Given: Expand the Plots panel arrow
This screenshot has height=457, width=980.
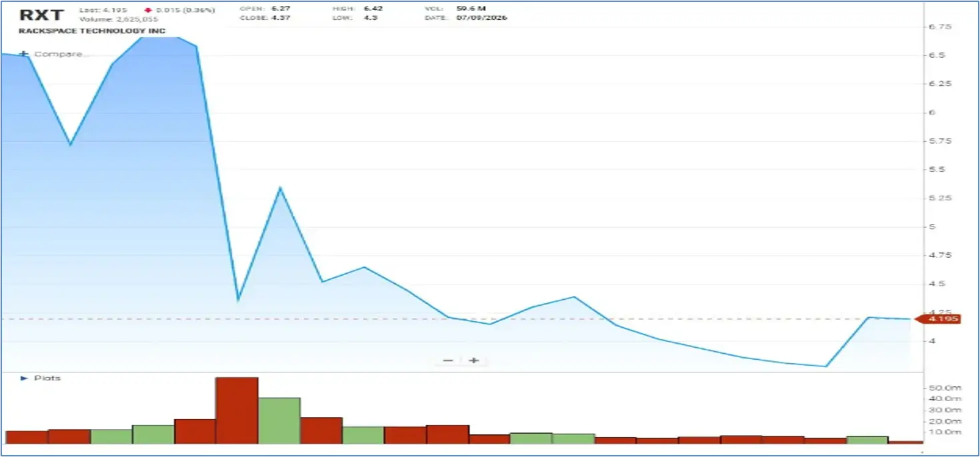Looking at the screenshot, I should [x=24, y=378].
